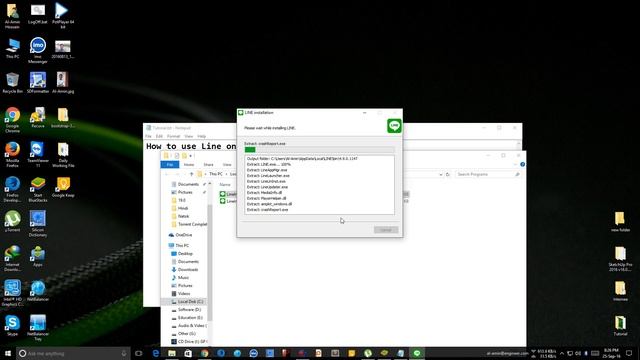
Task: Open This PC desktop icon
Action: (x=12, y=49)
